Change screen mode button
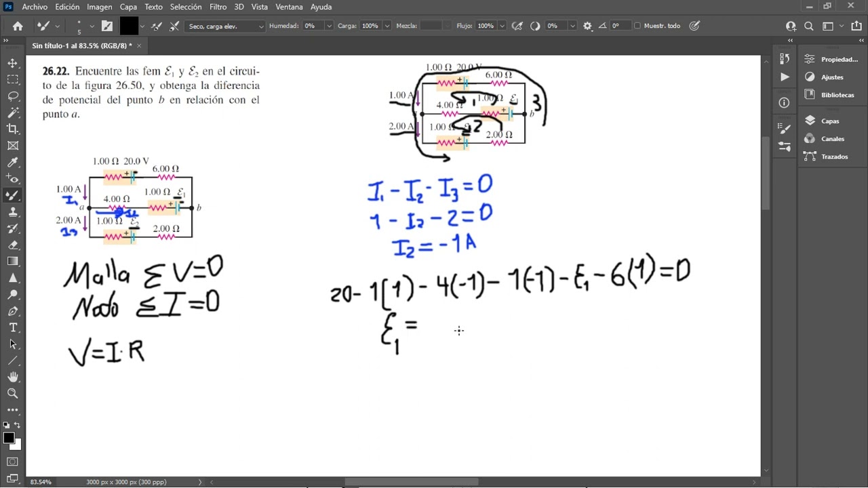The image size is (868, 488). point(12,478)
